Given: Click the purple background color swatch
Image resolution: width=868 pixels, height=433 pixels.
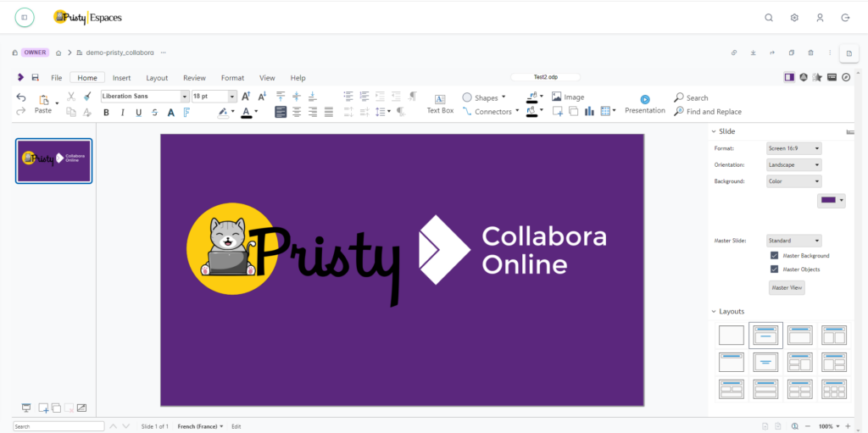Looking at the screenshot, I should click(x=828, y=201).
